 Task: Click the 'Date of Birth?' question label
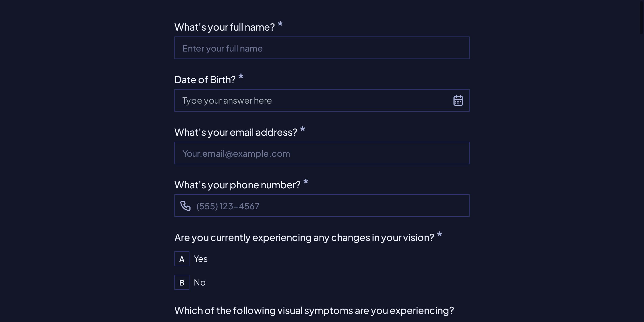(x=205, y=79)
